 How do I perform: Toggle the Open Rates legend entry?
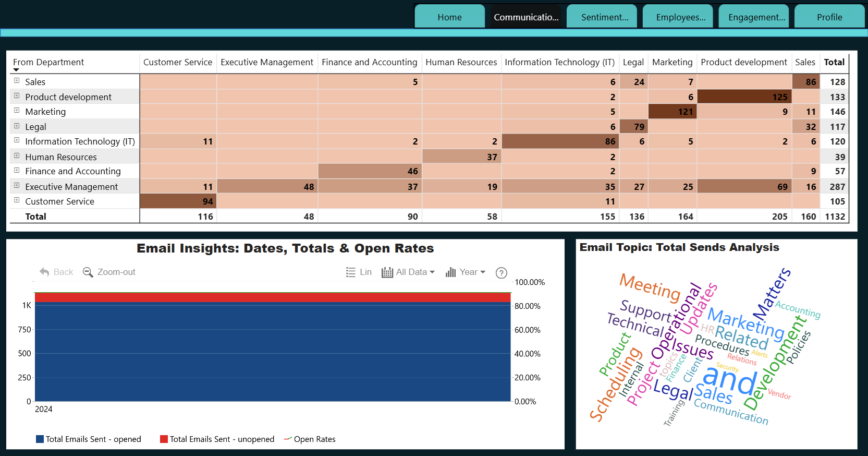click(x=310, y=439)
